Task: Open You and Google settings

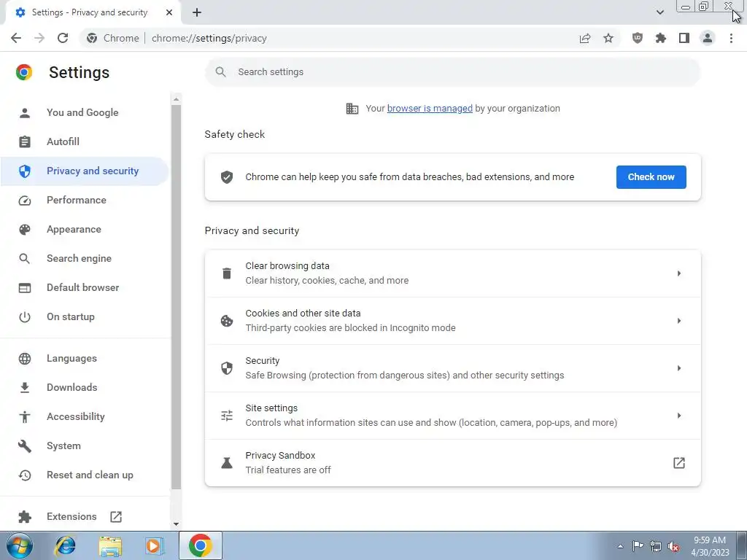Action: (x=85, y=113)
